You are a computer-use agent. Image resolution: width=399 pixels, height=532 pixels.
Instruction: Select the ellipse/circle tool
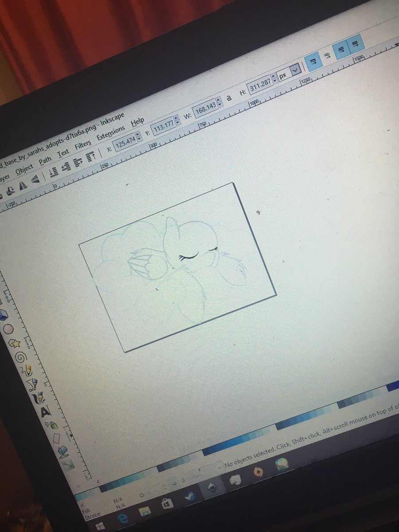[x=8, y=329]
